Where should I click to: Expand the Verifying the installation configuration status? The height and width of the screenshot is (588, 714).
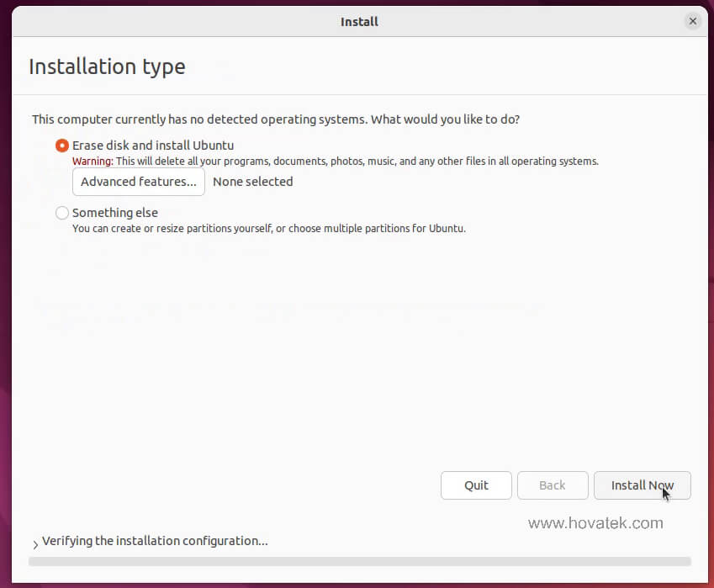click(154, 541)
